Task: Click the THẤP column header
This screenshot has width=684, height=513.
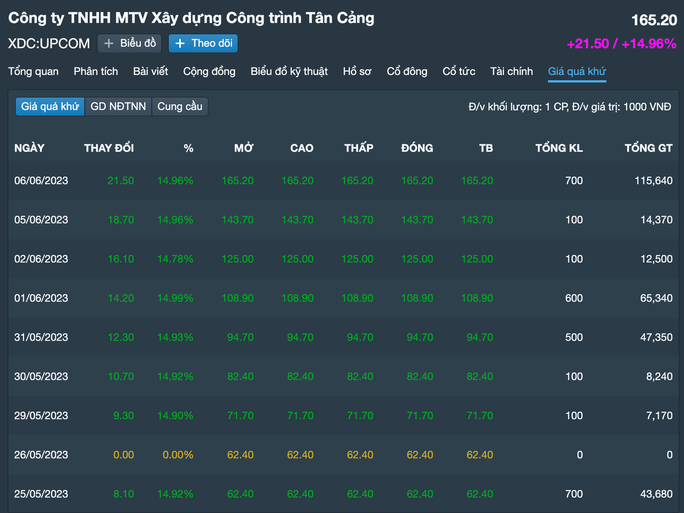Action: pos(359,148)
